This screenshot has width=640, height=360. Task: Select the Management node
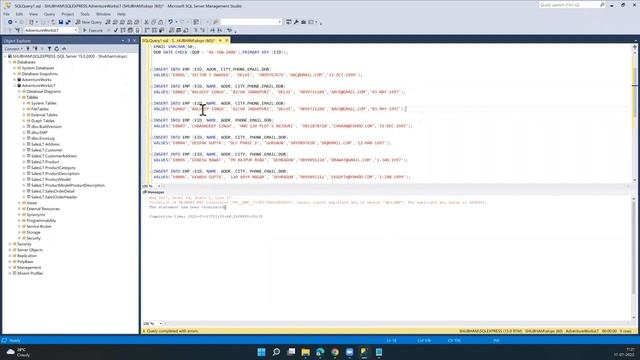point(29,267)
